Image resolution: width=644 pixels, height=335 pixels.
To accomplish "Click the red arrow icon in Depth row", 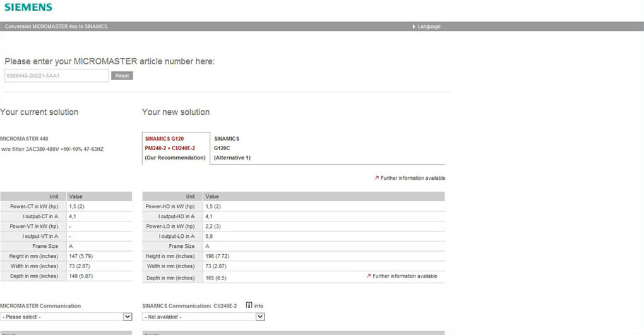I will click(368, 276).
